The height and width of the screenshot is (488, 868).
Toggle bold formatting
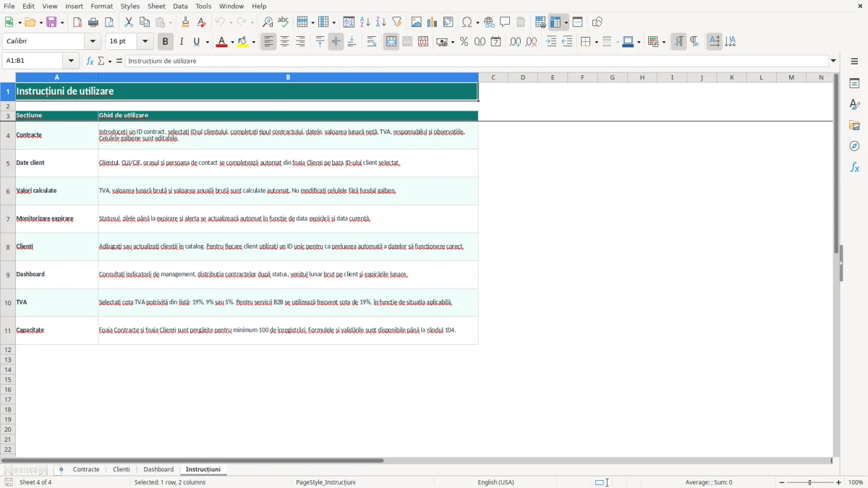coord(166,42)
